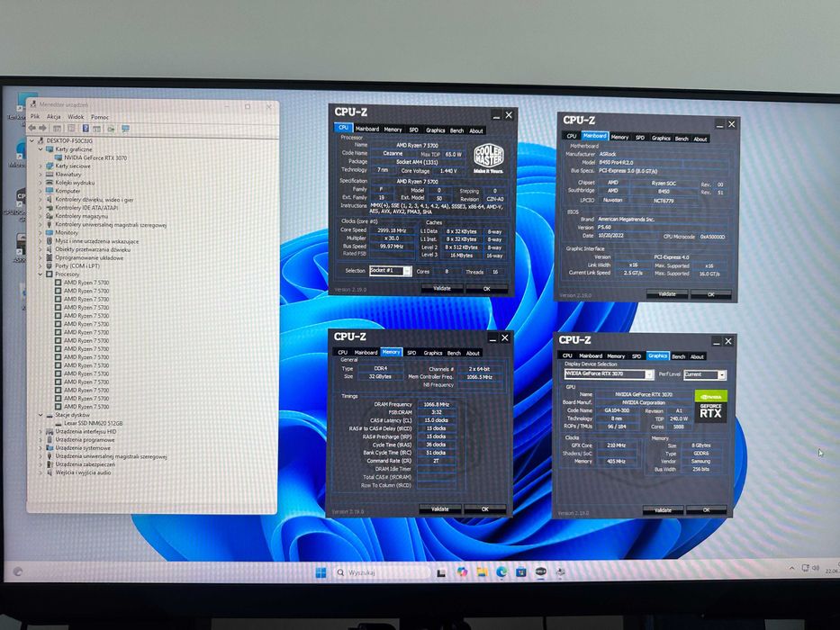Show hidden tray icons chevron
Image resolution: width=840 pixels, height=630 pixels.
coord(791,569)
